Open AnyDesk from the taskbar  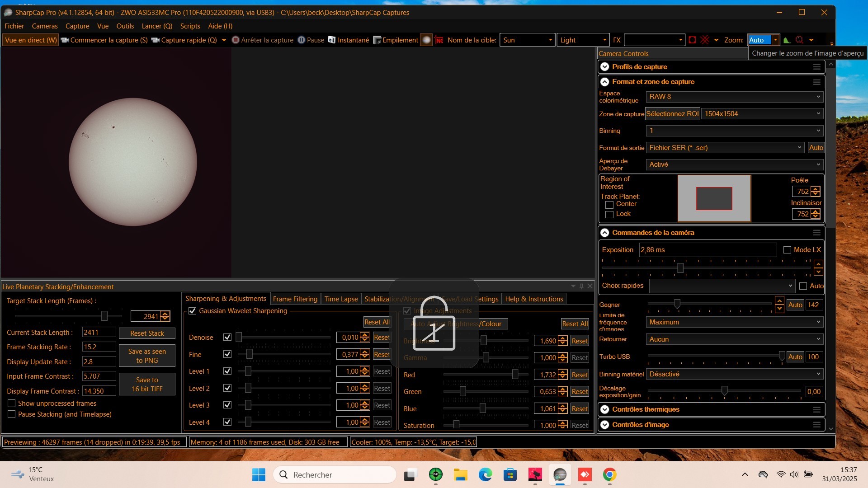click(x=585, y=475)
